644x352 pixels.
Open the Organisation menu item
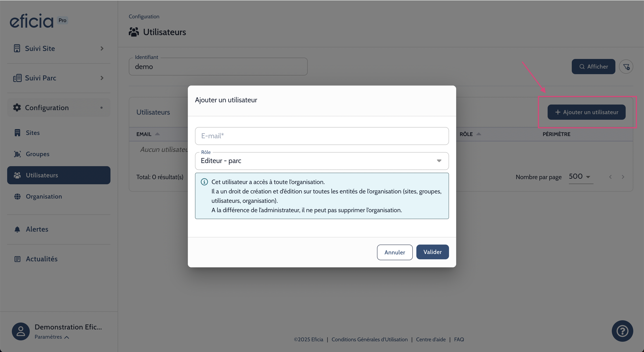pyautogui.click(x=44, y=197)
